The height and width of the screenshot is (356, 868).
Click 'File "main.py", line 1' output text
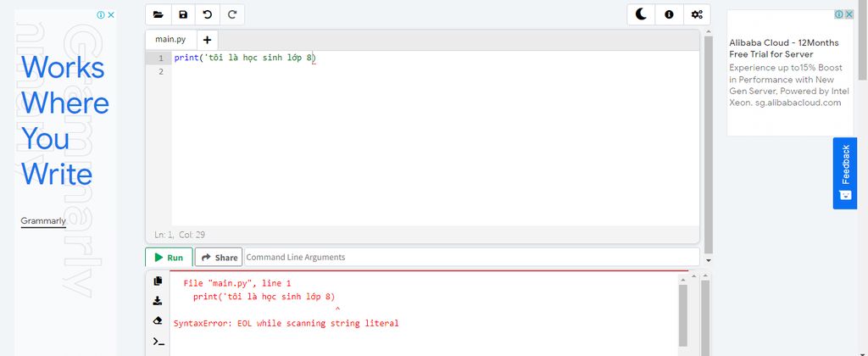click(237, 283)
